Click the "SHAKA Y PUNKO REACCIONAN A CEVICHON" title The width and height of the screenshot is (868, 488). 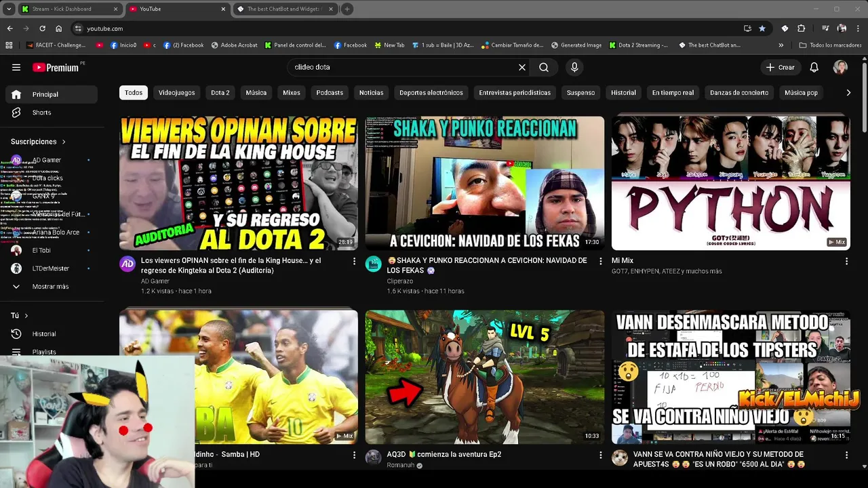(x=487, y=265)
